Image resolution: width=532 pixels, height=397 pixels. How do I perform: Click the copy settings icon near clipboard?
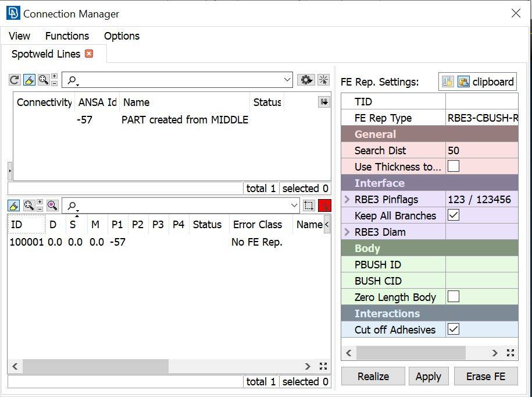[447, 82]
